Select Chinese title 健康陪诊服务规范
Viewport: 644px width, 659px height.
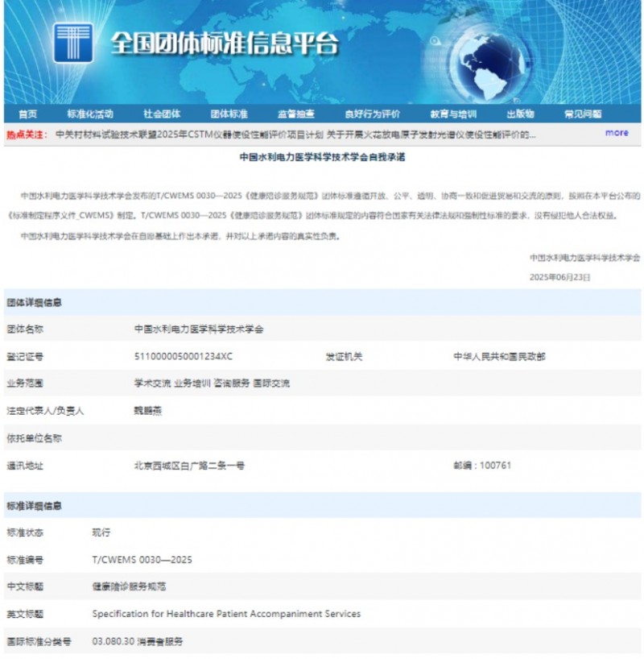pyautogui.click(x=129, y=586)
